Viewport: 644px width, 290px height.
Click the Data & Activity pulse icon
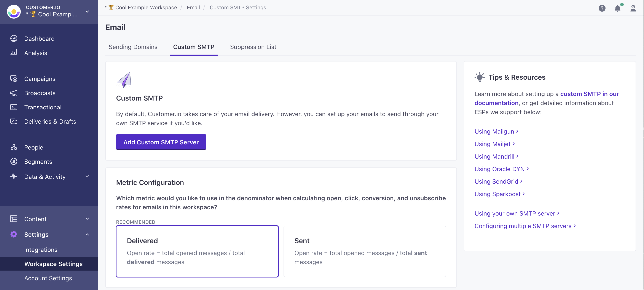pyautogui.click(x=14, y=177)
